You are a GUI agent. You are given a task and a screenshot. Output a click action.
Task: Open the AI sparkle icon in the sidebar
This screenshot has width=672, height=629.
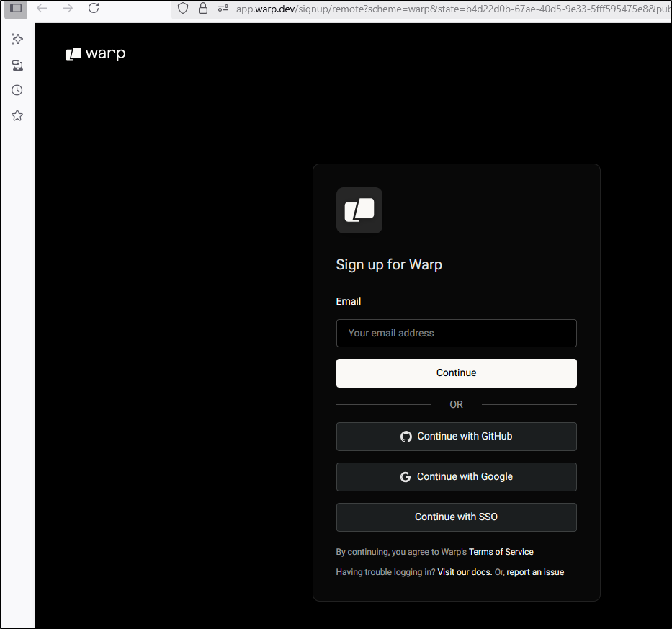(x=17, y=39)
